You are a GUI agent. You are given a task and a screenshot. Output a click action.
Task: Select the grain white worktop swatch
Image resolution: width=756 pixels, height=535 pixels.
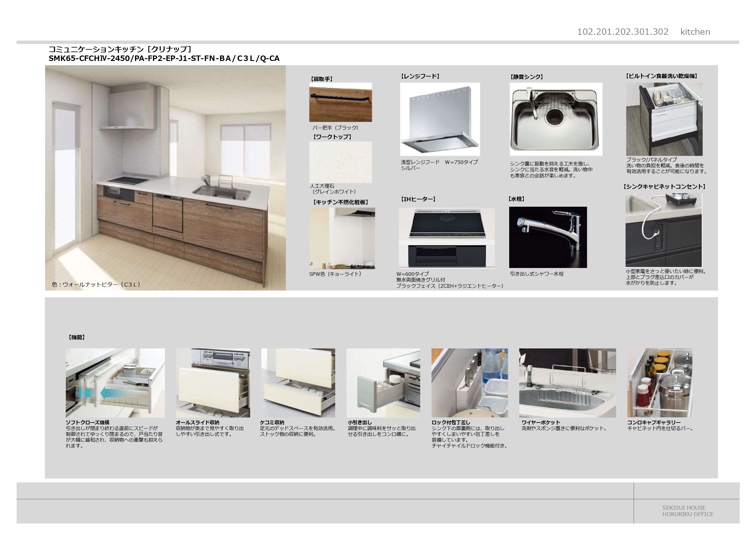click(x=340, y=162)
